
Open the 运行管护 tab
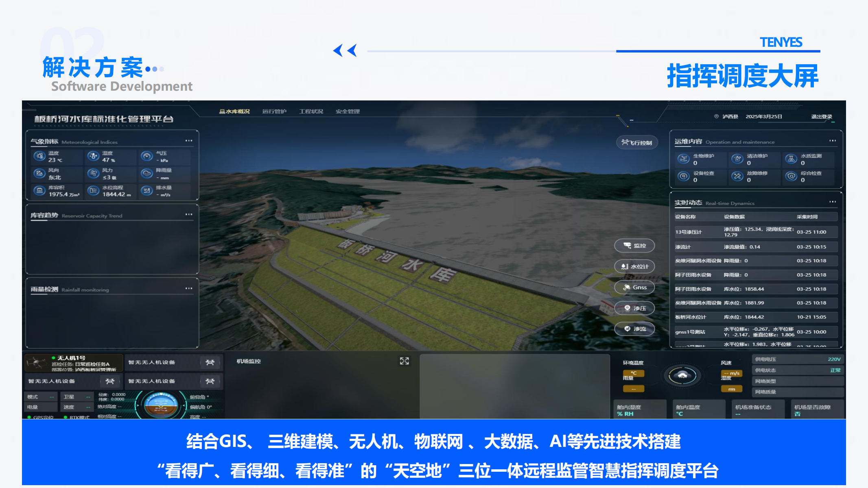click(274, 111)
